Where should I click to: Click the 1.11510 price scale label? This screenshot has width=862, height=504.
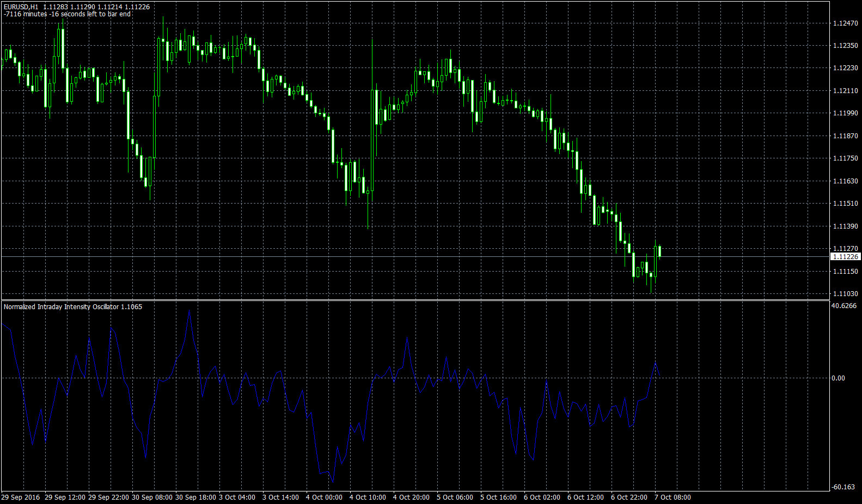pyautogui.click(x=845, y=204)
